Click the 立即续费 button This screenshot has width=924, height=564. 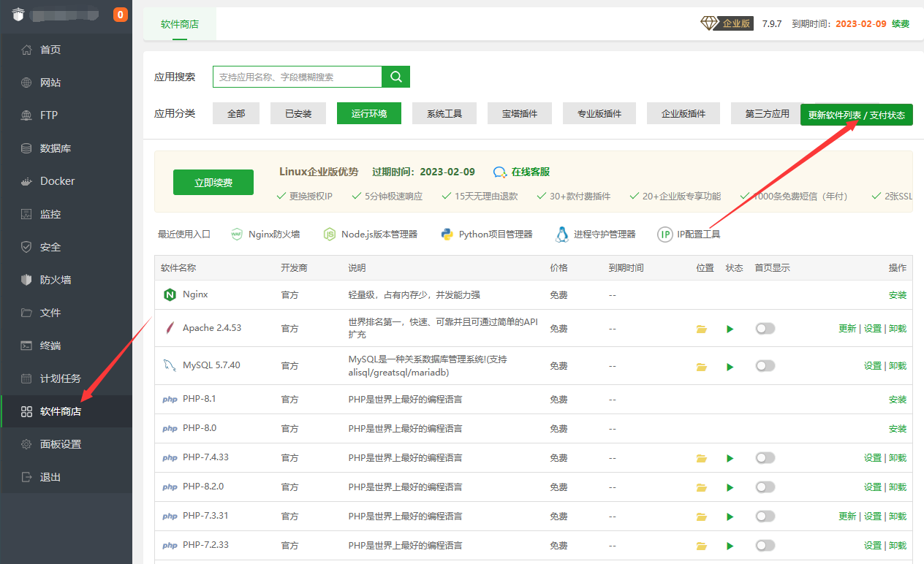click(213, 183)
